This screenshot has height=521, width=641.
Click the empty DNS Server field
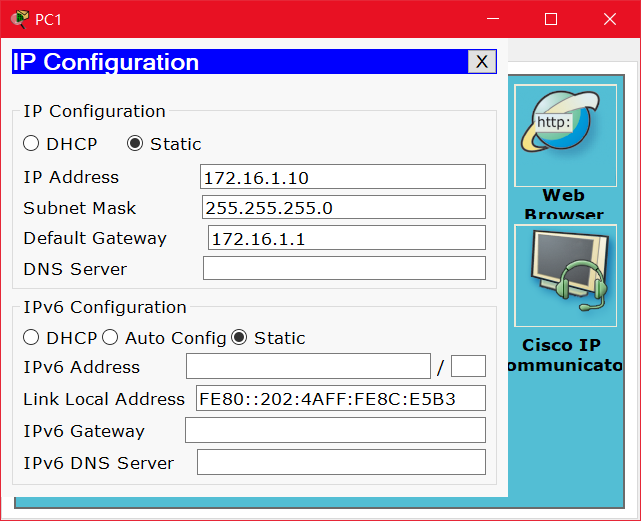(x=344, y=268)
